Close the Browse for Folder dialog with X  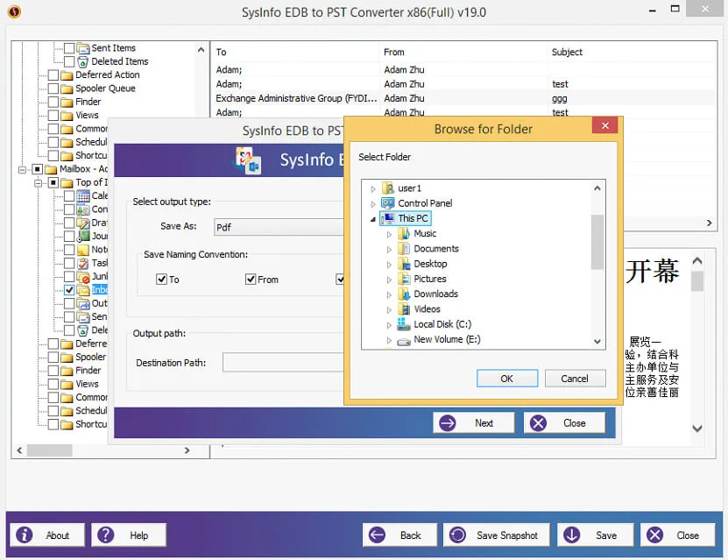tap(605, 126)
